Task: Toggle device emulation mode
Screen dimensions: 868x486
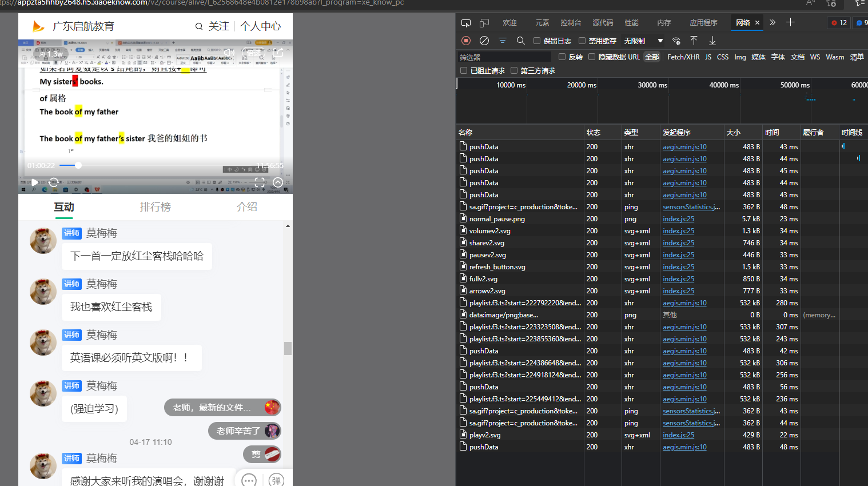Action: coord(484,23)
